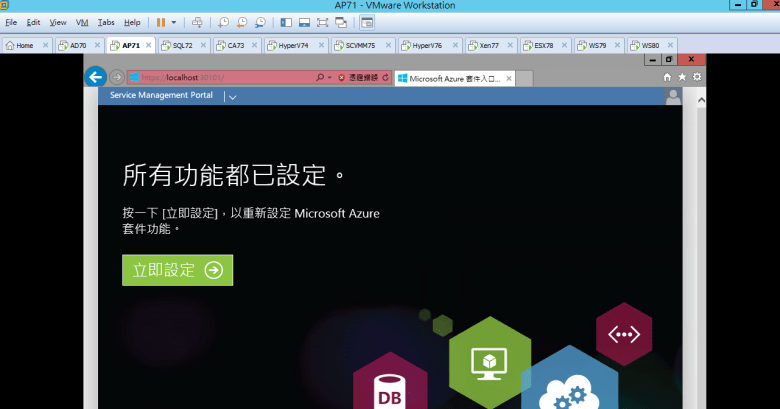Click the revert to snapshot icon

243,21
